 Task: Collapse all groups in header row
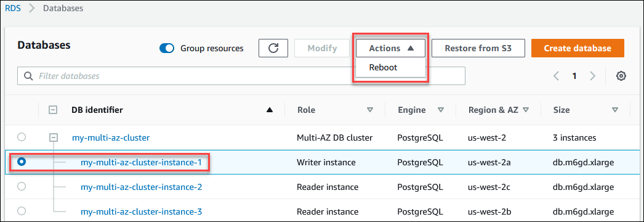coord(53,110)
